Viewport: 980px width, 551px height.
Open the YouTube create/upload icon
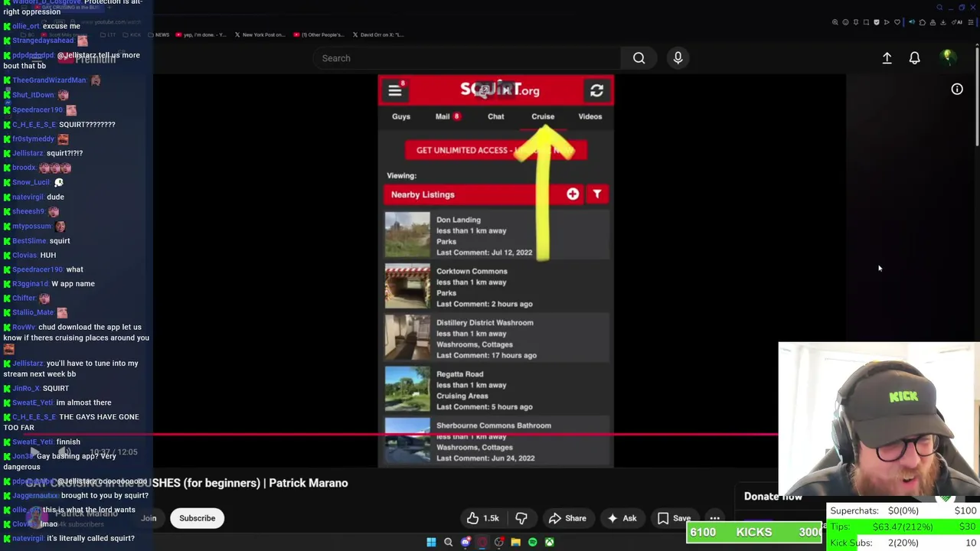click(x=887, y=58)
